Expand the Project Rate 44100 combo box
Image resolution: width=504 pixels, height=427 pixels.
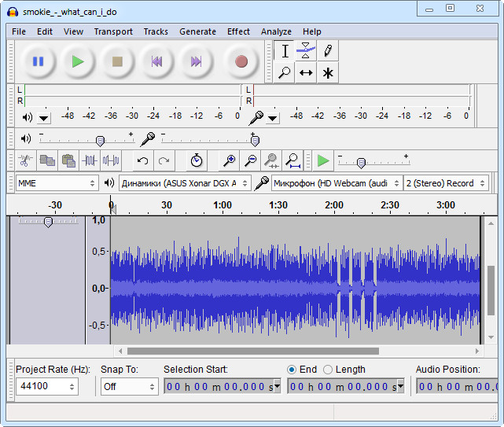tap(72, 387)
